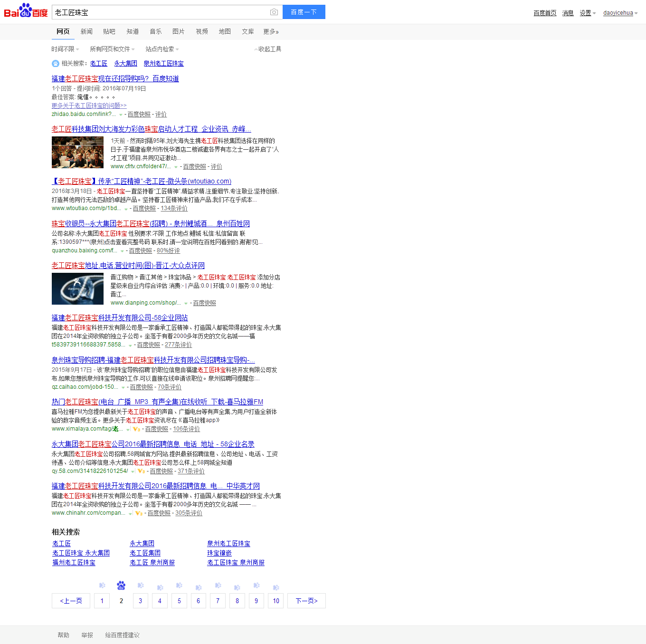The image size is (646, 644).
Task: Open 百度快照 for the dianping result
Action: tap(204, 303)
